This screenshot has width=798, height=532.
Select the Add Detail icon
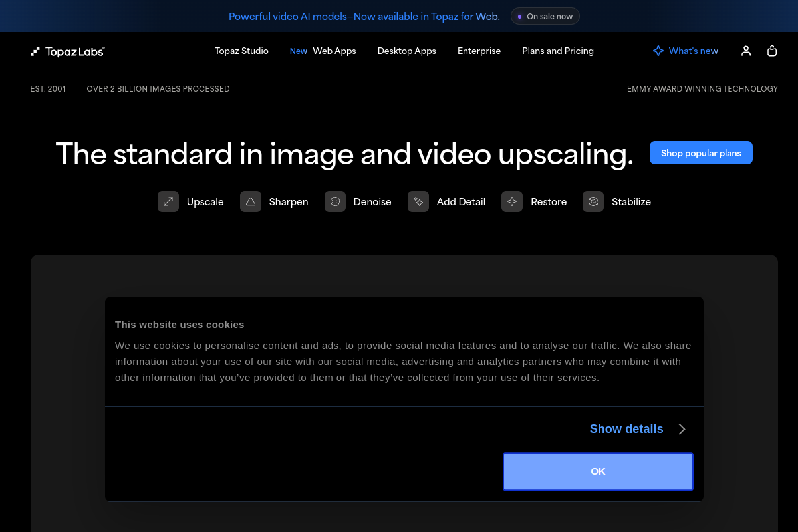[x=418, y=201]
